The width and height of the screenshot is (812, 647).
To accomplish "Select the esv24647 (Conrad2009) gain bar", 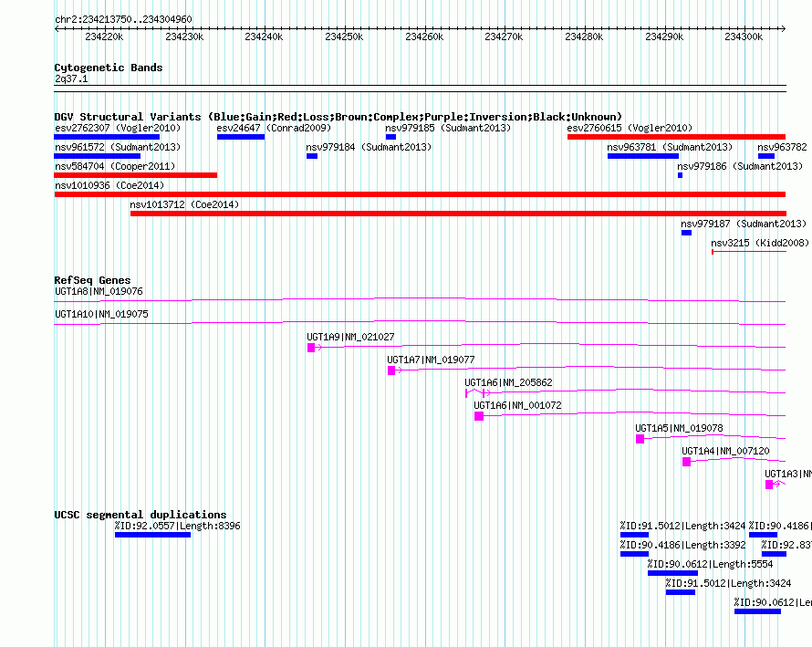I will coord(241,137).
